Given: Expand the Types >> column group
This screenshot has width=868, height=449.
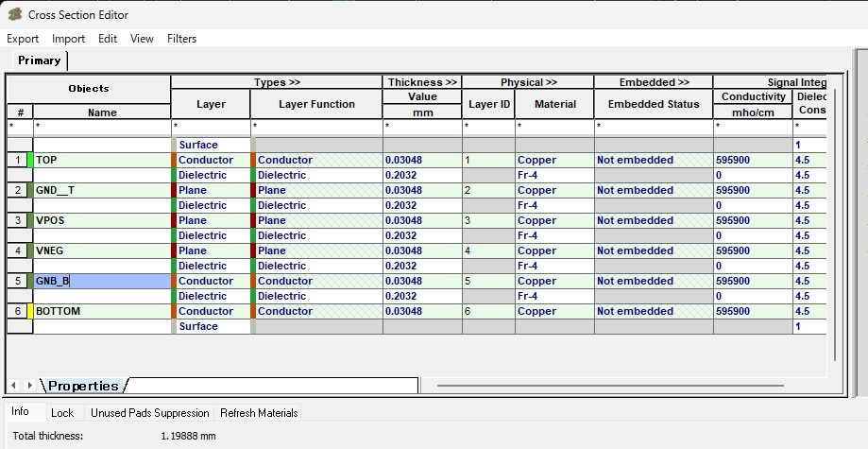Looking at the screenshot, I should click(x=276, y=82).
